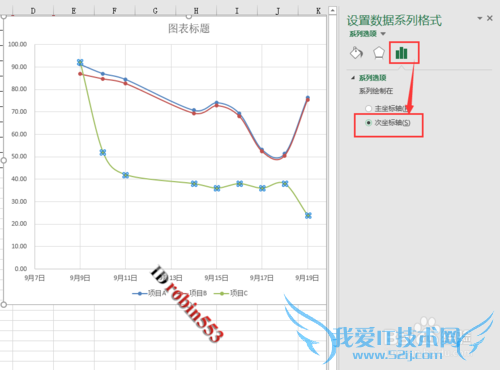Open the Series Options bar chart tab
The width and height of the screenshot is (500, 370).
click(402, 53)
